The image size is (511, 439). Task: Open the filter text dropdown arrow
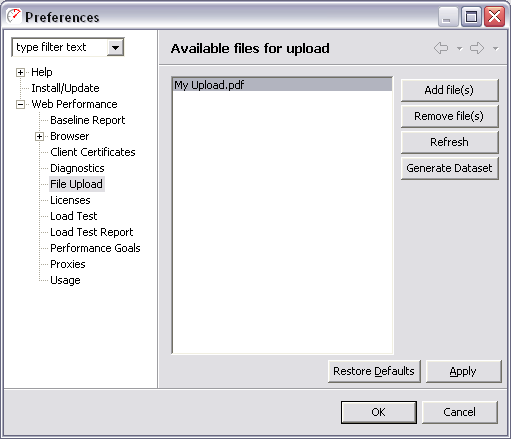tap(115, 48)
